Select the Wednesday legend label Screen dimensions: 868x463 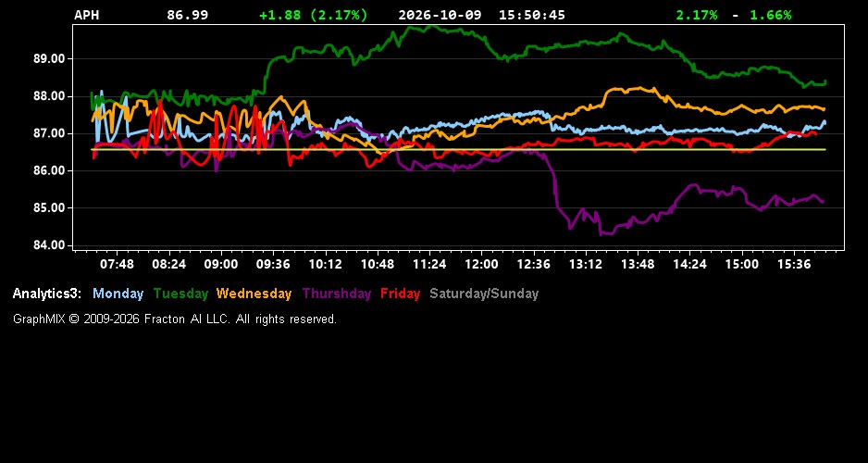point(254,294)
